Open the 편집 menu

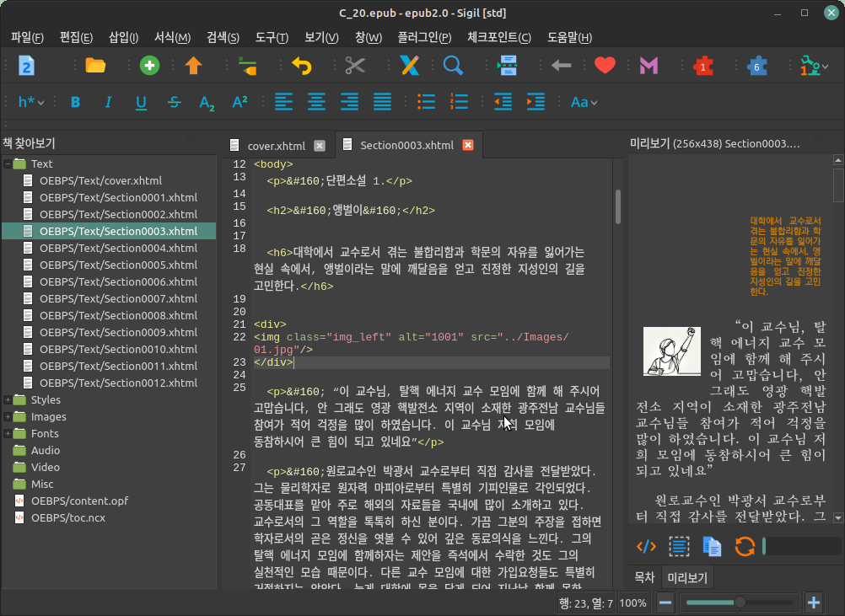click(x=76, y=37)
